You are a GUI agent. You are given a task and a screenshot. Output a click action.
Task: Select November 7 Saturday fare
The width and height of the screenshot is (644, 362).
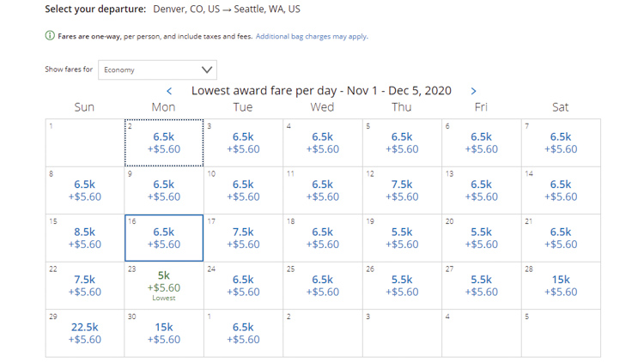point(561,142)
